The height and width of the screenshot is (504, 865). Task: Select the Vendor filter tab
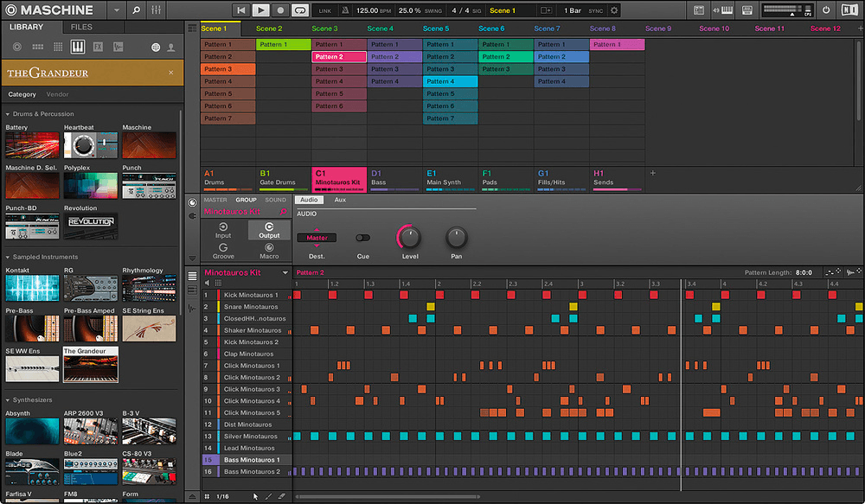[x=57, y=94]
